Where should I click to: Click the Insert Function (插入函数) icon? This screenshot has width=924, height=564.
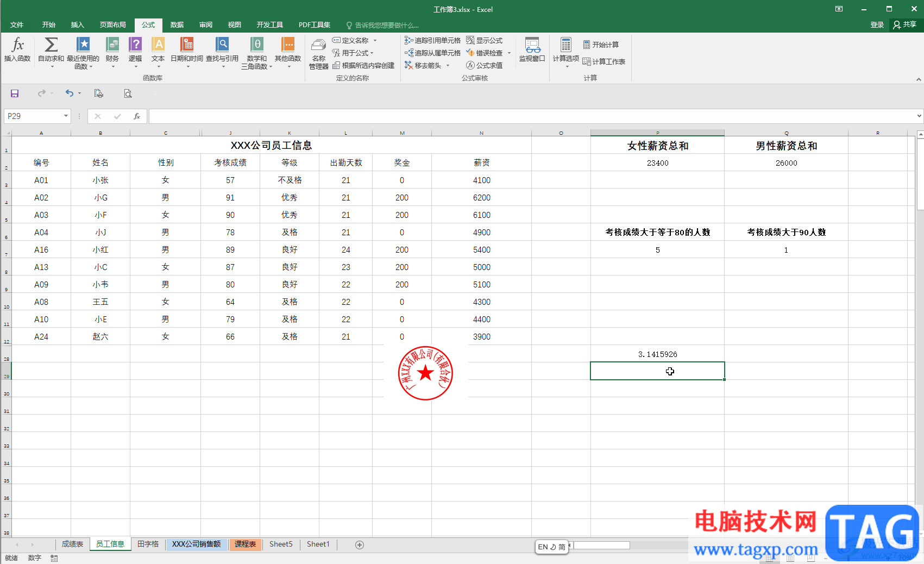coord(17,49)
